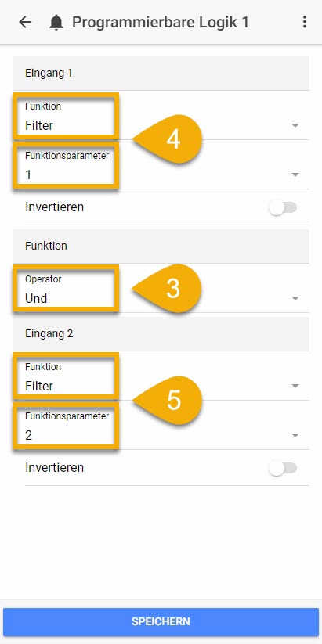Expand the Operator dropdown arrow
The image size is (322, 644).
[295, 298]
